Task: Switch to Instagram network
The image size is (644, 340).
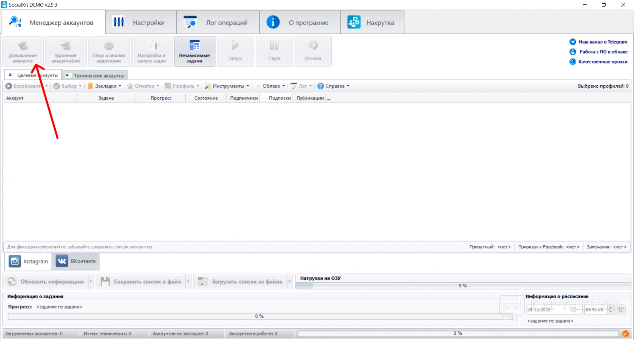Action: point(29,261)
